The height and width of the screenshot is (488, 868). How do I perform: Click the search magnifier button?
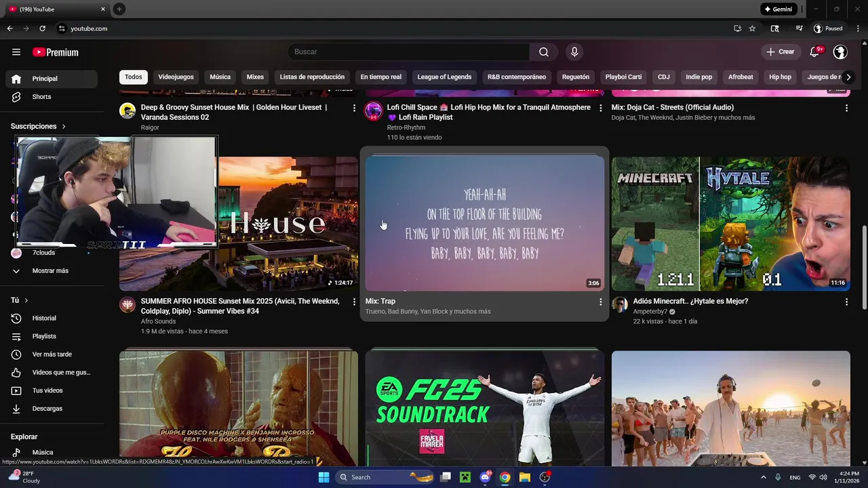tap(544, 52)
